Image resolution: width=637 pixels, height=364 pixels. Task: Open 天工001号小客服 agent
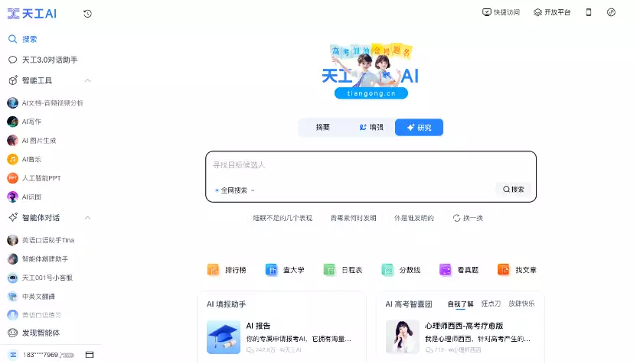[40, 278]
